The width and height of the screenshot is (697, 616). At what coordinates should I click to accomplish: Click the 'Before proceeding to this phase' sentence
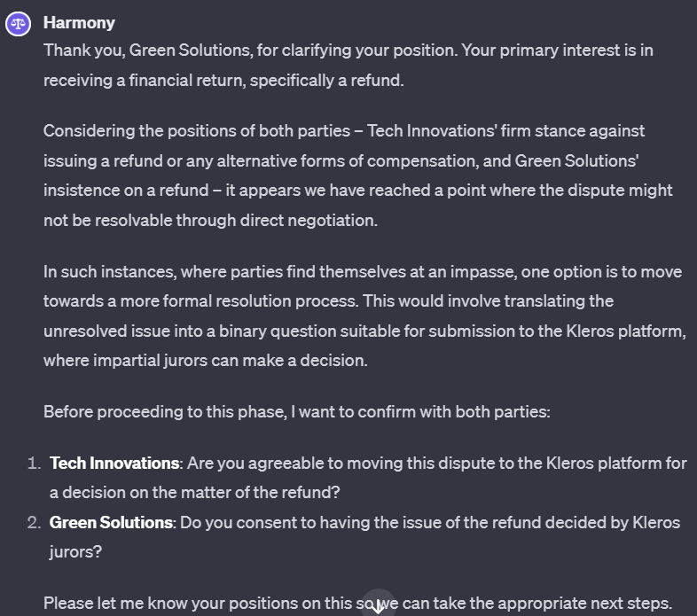pos(297,412)
